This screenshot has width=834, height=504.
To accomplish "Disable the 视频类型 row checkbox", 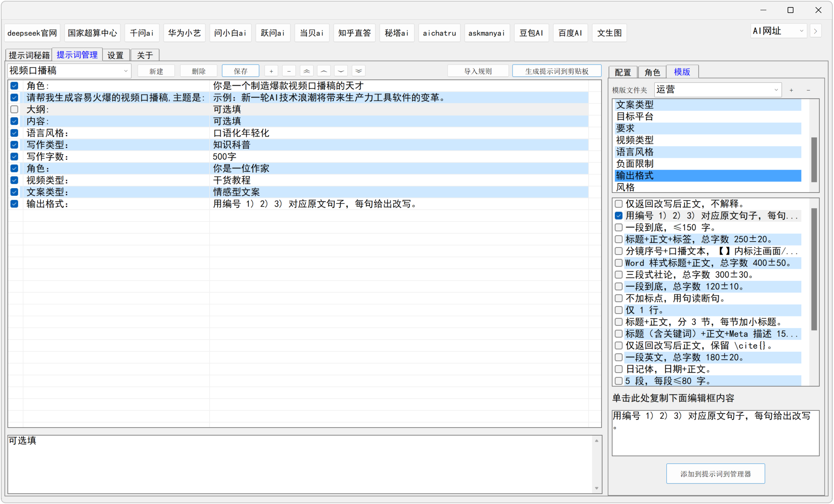I will click(x=15, y=180).
